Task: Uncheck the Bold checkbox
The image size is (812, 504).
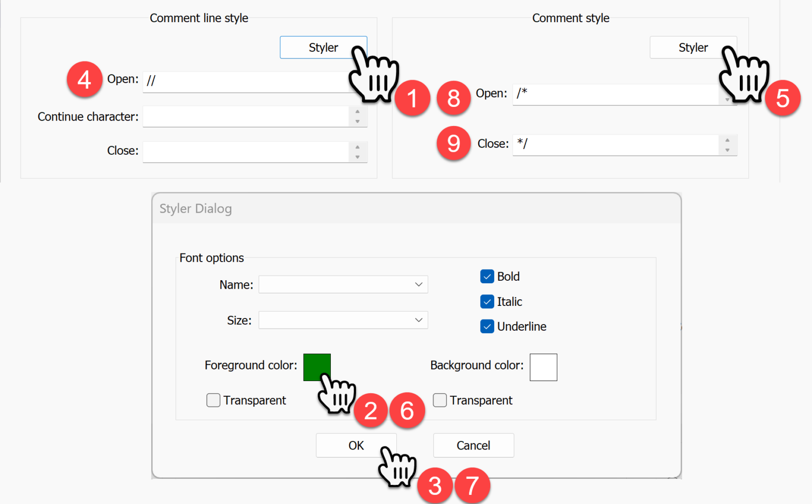Action: coord(487,277)
